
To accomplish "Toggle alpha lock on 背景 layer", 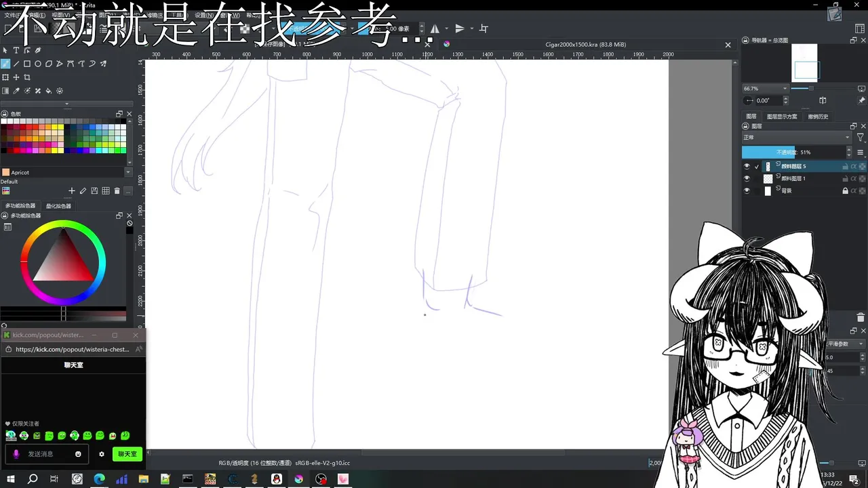I will 862,190.
